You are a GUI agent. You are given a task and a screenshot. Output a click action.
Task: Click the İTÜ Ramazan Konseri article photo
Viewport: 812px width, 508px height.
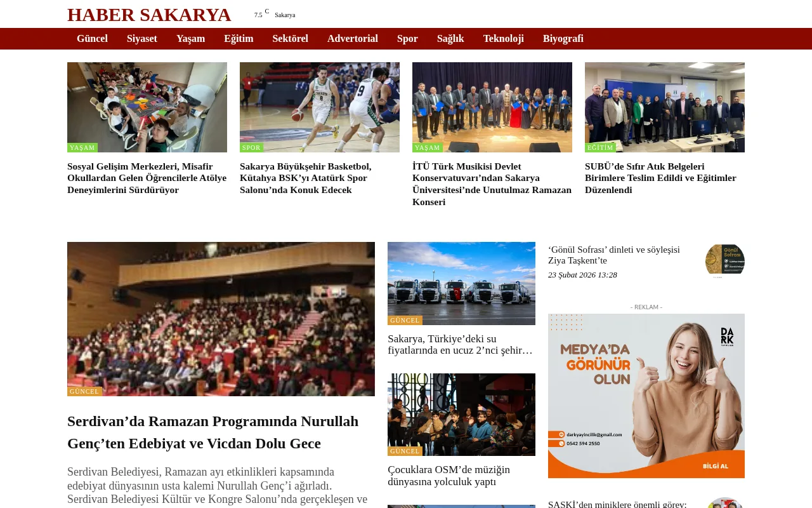(492, 107)
